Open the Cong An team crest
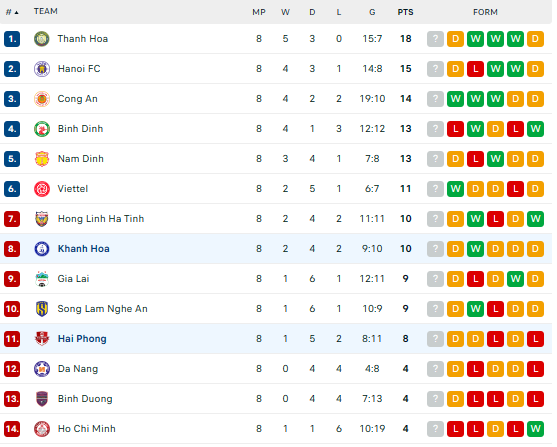 pyautogui.click(x=42, y=99)
